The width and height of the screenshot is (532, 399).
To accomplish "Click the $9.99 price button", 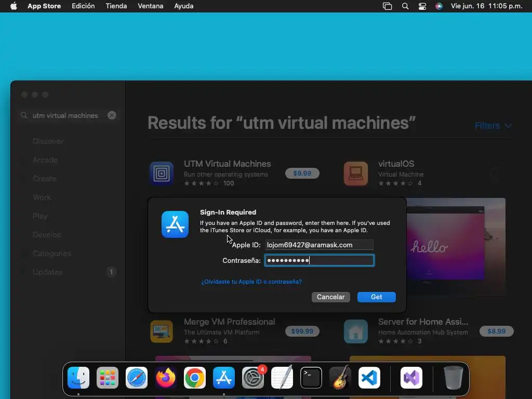I will (302, 174).
